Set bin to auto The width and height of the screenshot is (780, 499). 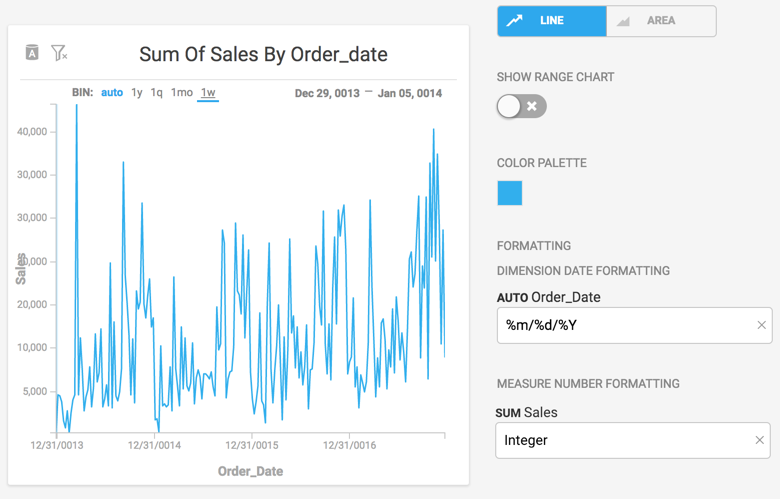coord(112,93)
